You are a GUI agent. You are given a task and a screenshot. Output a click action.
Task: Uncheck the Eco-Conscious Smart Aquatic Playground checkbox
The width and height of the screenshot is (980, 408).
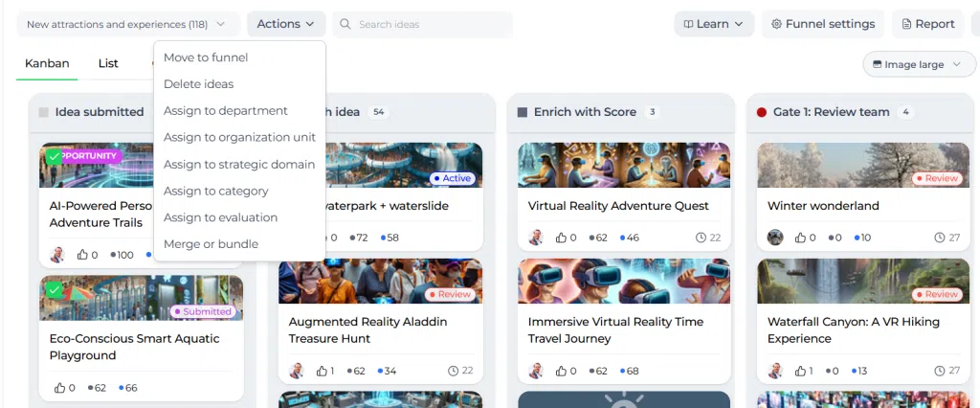pos(55,290)
